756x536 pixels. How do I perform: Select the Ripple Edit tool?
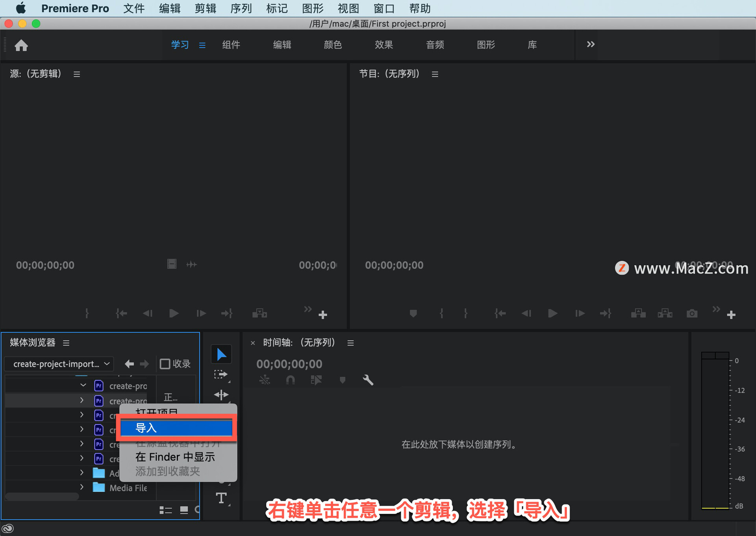tap(221, 395)
